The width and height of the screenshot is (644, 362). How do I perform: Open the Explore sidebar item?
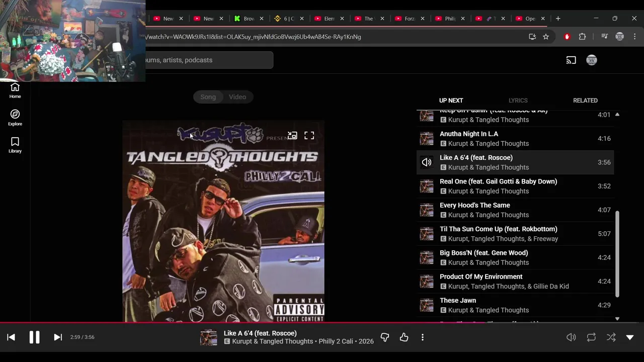[x=15, y=118]
